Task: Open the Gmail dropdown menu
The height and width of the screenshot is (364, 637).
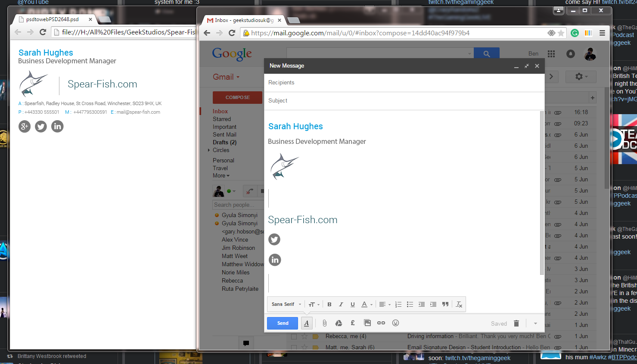Action: [226, 77]
